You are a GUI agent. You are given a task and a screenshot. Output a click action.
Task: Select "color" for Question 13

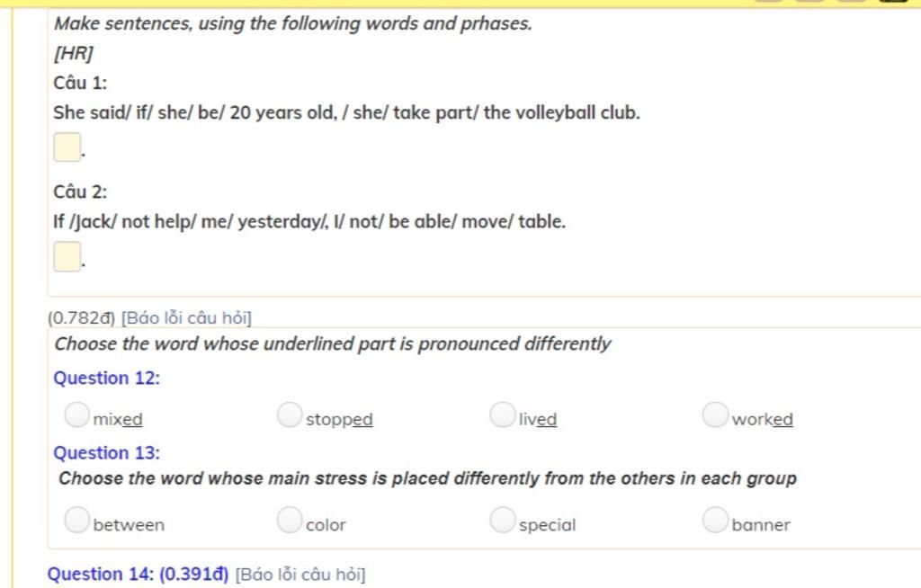290,521
